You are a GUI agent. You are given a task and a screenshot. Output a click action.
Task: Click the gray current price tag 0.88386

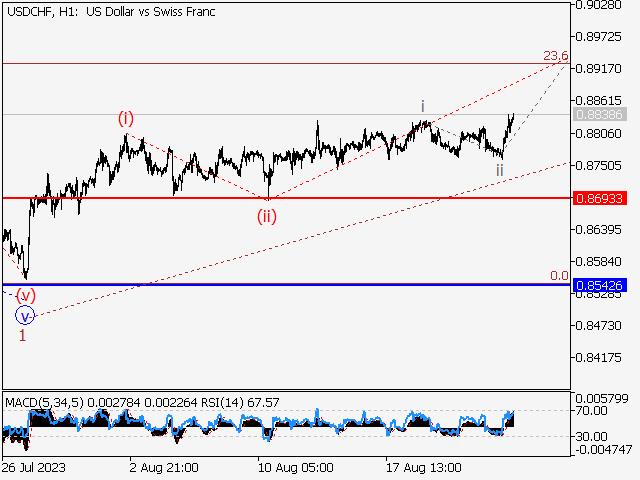point(600,114)
